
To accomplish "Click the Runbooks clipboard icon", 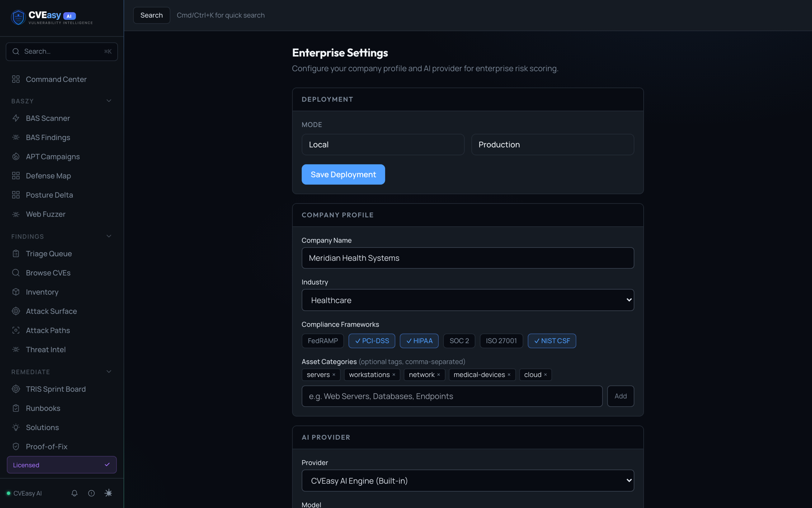I will pyautogui.click(x=16, y=408).
